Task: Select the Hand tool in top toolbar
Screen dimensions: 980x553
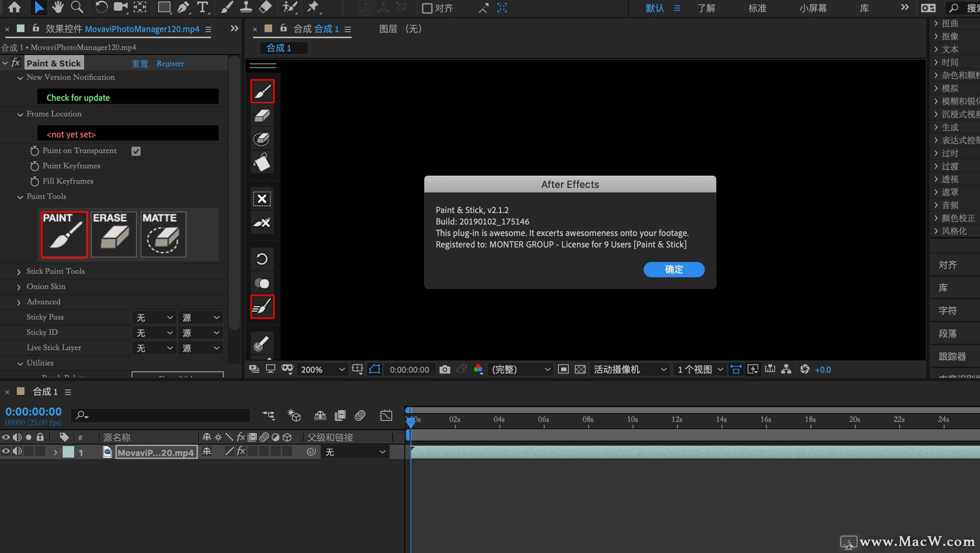Action: tap(58, 7)
